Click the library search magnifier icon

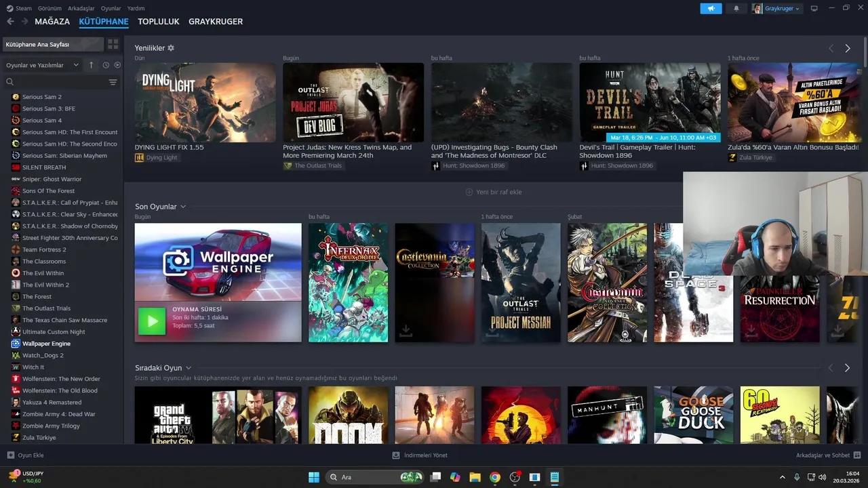click(10, 82)
